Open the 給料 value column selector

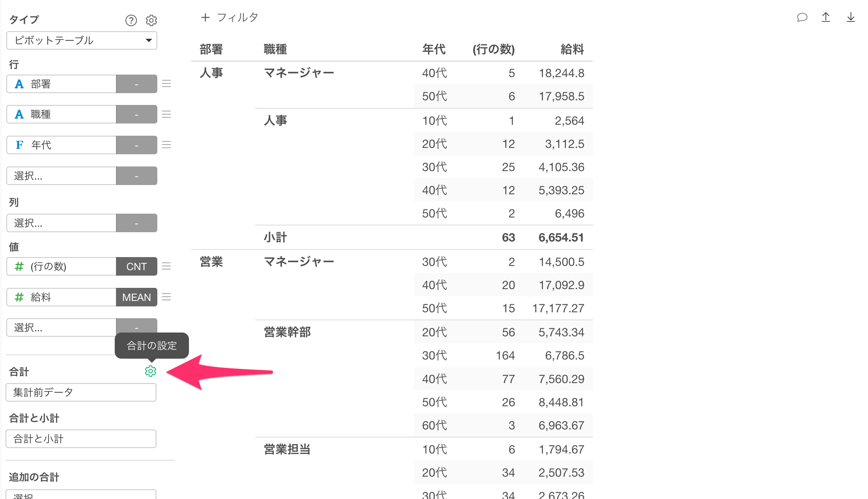(62, 297)
